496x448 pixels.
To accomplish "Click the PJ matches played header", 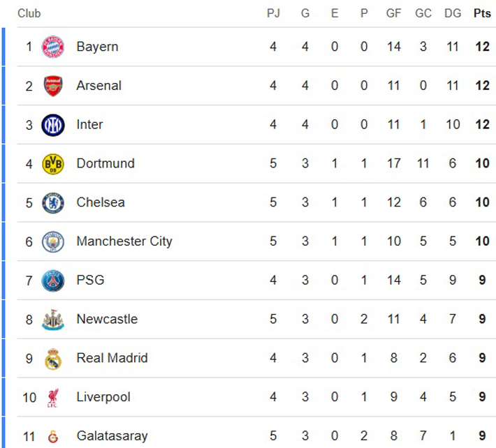I will click(x=273, y=13).
